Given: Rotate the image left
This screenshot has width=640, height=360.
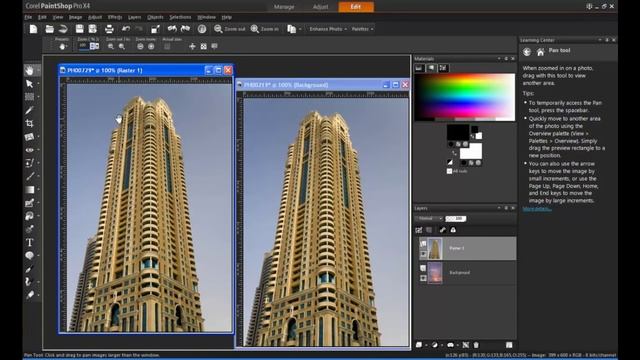Looking at the screenshot, I should [x=172, y=29].
